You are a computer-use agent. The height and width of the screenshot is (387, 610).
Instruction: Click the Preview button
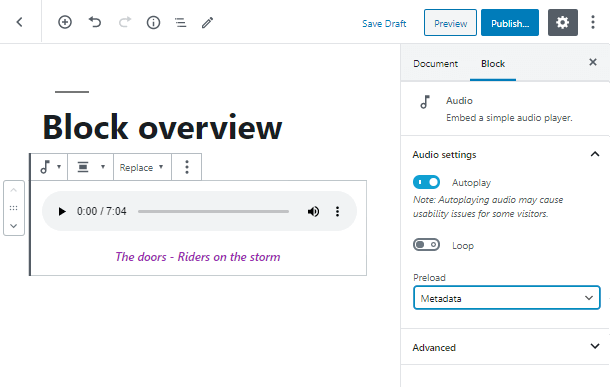[450, 23]
